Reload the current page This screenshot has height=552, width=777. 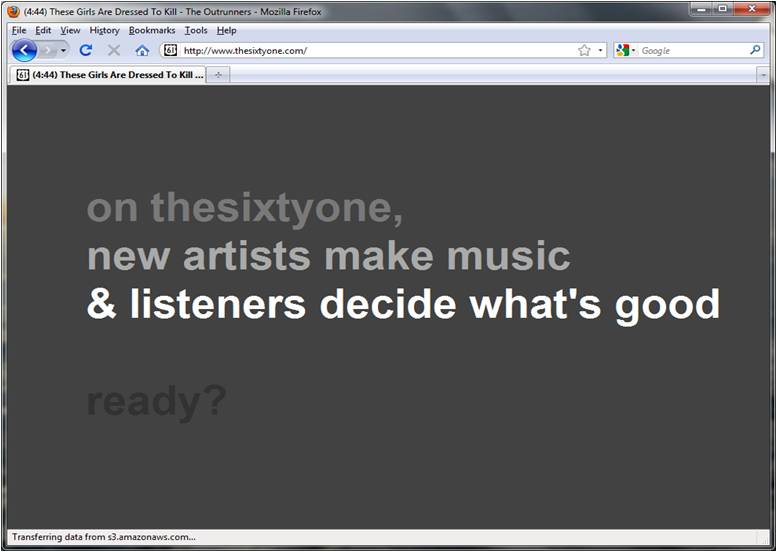coord(86,50)
